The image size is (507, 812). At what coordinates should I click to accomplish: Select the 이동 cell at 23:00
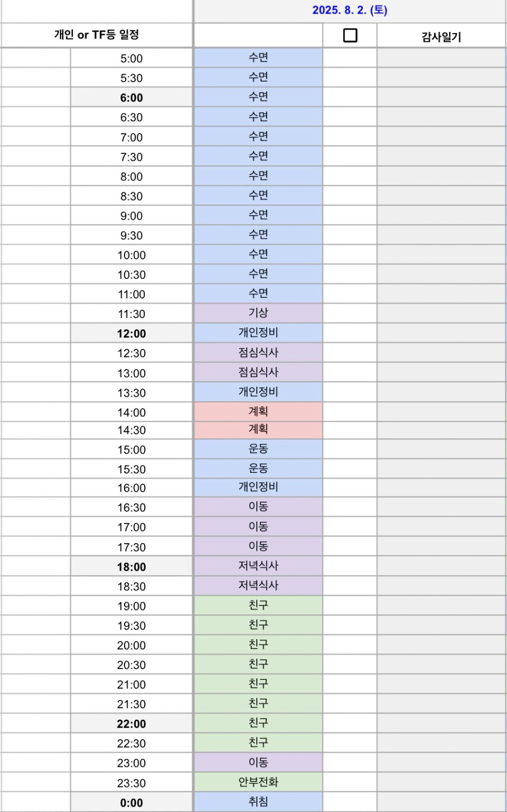pos(258,762)
